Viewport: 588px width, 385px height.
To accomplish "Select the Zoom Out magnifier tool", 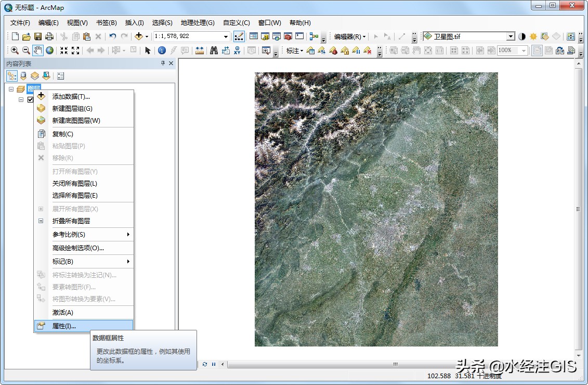I will (x=26, y=50).
